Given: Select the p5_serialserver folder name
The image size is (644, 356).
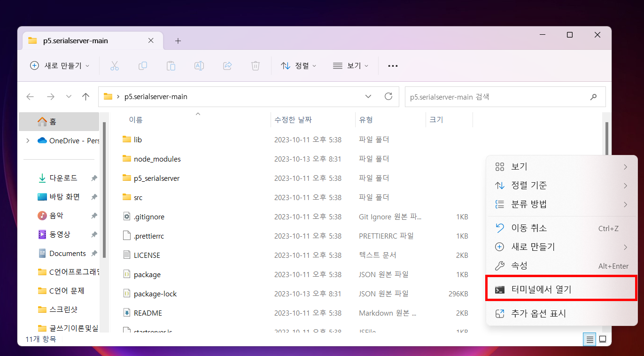Looking at the screenshot, I should pos(156,178).
